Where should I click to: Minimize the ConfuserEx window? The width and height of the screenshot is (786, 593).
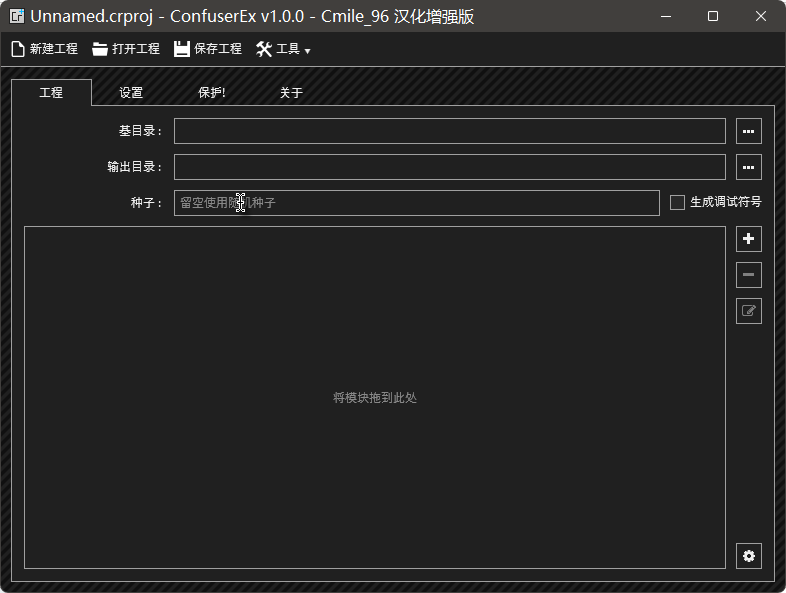tap(666, 16)
